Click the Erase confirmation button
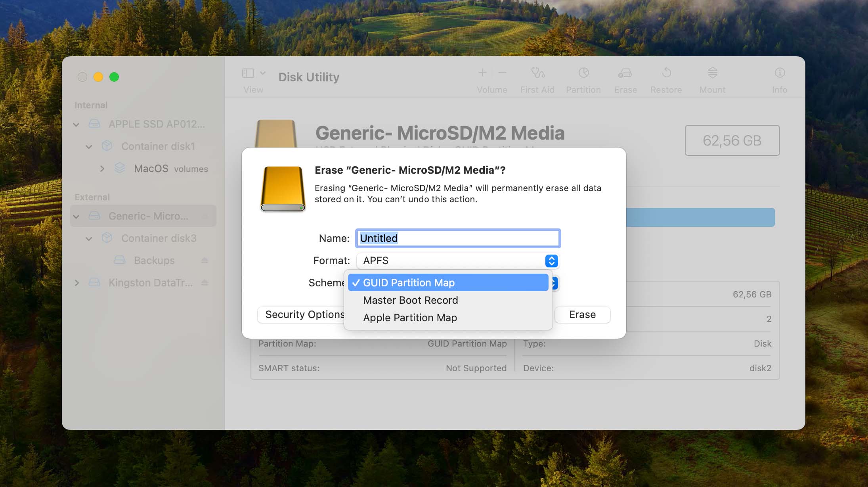This screenshot has height=487, width=868. pyautogui.click(x=582, y=314)
